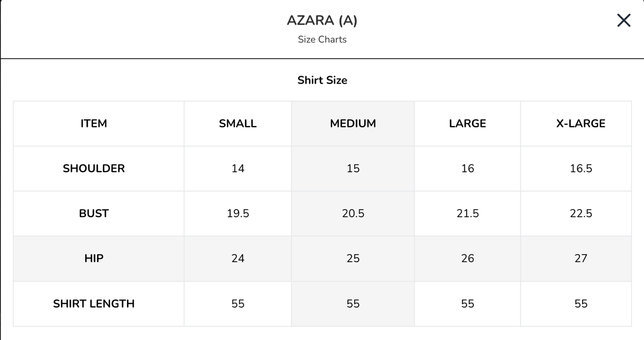Screen dimensions: 644x340
Task: Click the Shirt Size heading
Action: pyautogui.click(x=322, y=80)
